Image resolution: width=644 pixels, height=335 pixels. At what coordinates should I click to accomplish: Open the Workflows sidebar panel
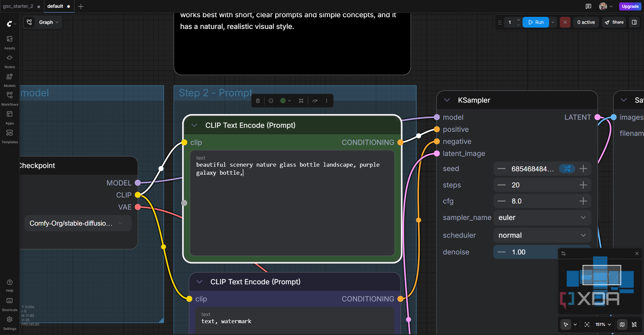click(x=9, y=99)
